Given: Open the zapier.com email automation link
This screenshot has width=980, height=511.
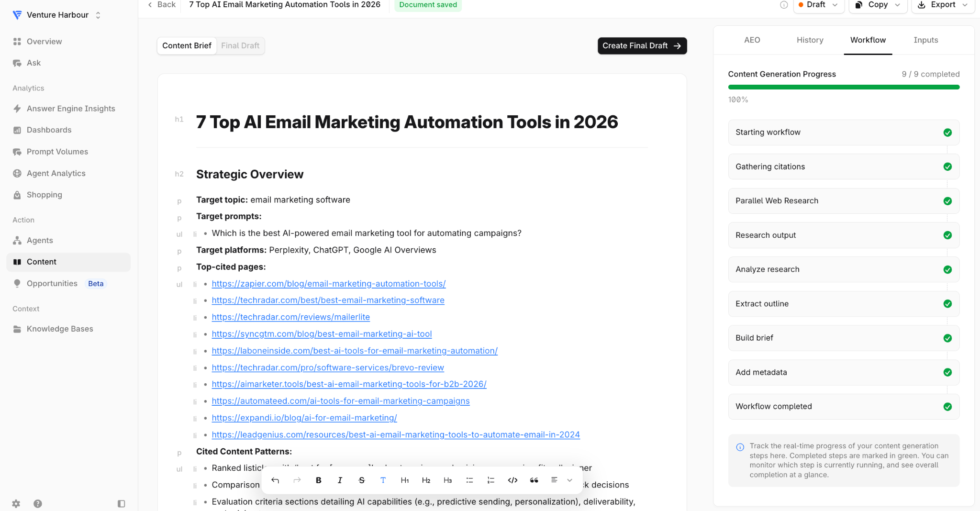Looking at the screenshot, I should 329,284.
